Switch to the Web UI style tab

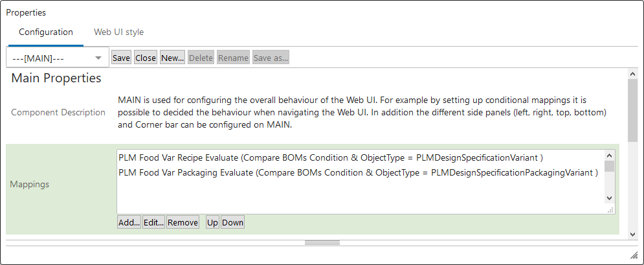(x=118, y=32)
